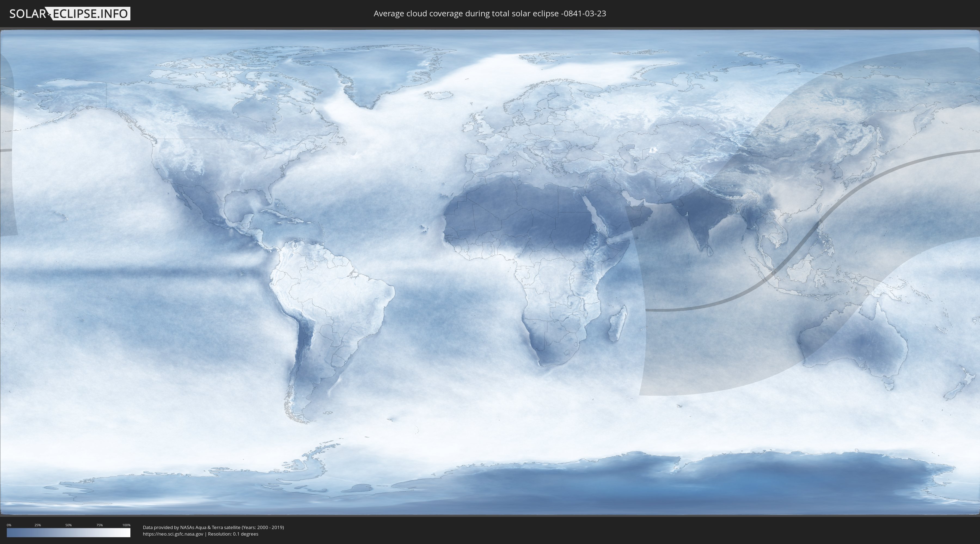Click the '75%' legend label

point(99,525)
